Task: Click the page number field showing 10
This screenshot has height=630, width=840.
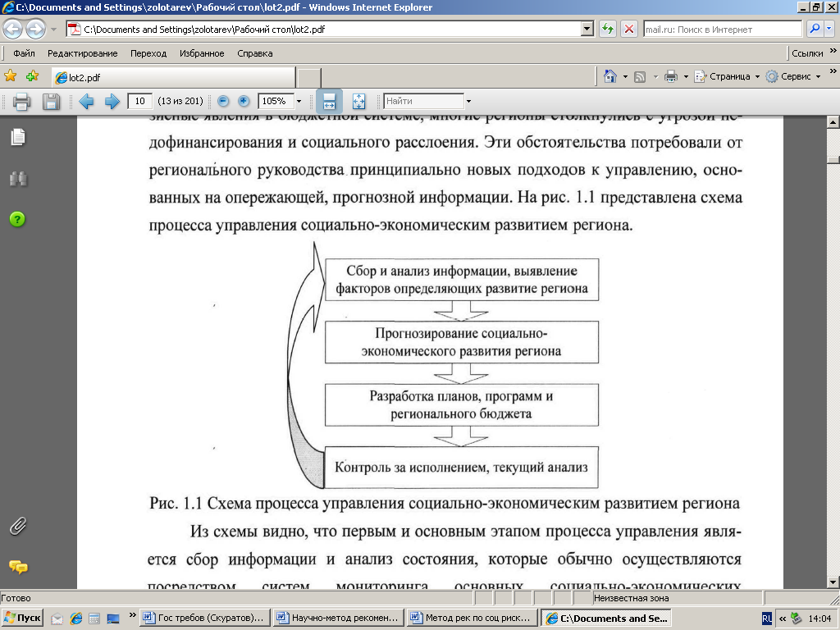Action: click(x=139, y=101)
